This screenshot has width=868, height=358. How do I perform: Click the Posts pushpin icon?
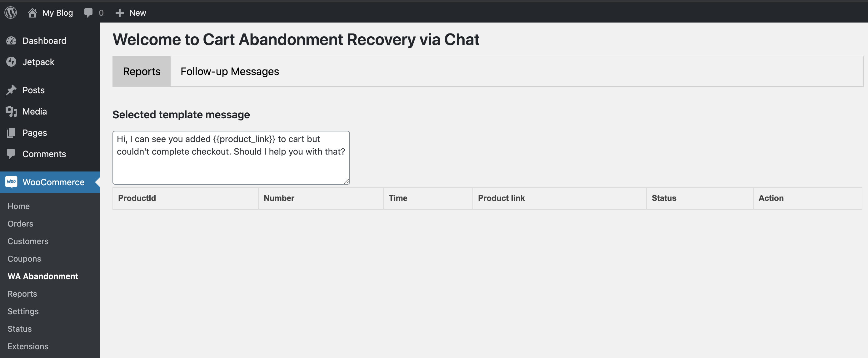point(11,90)
